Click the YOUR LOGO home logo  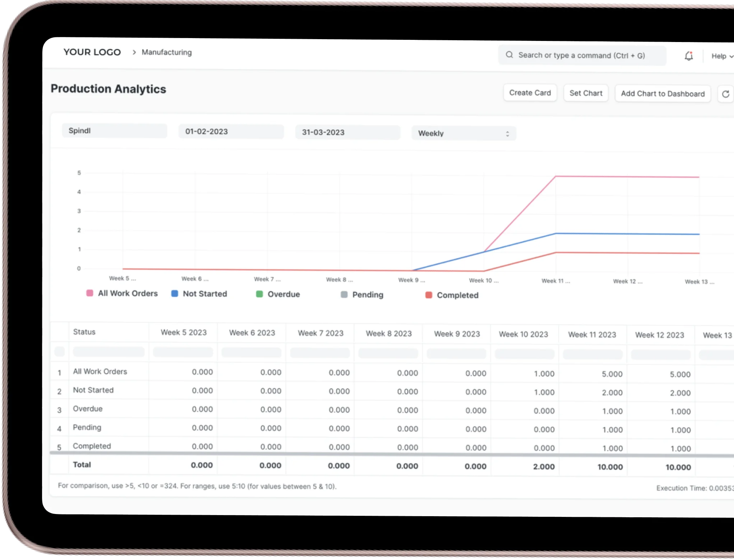coord(92,52)
